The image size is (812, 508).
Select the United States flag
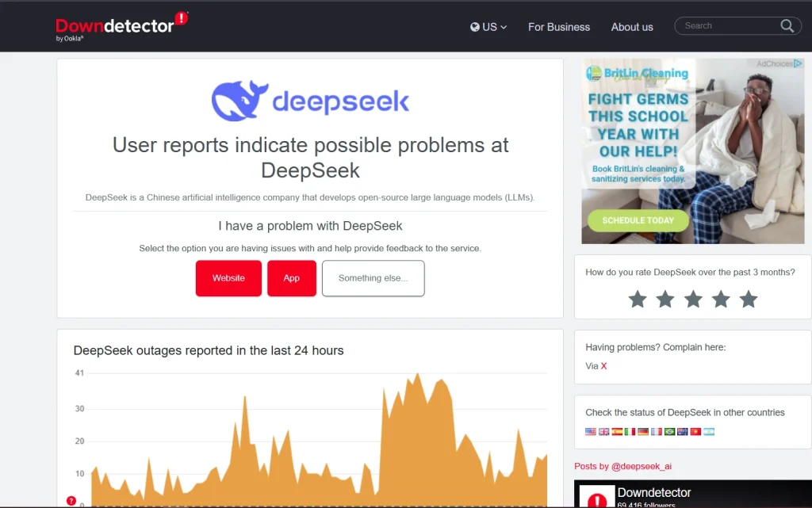pyautogui.click(x=590, y=431)
